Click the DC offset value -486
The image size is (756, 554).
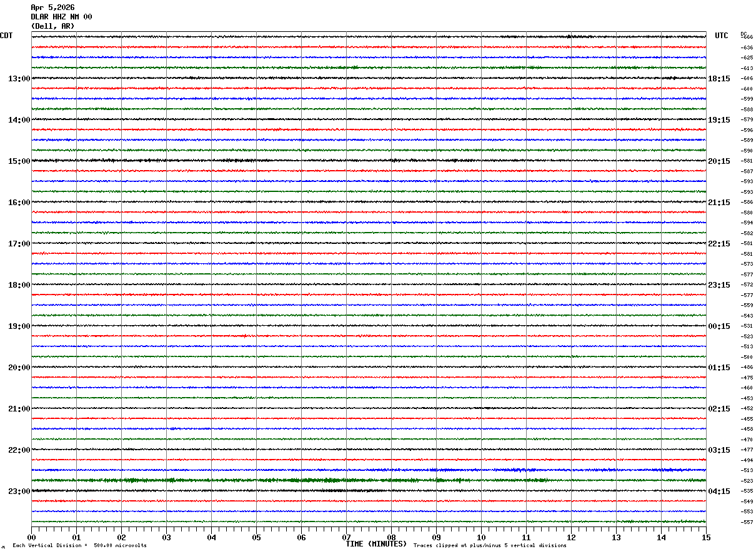[747, 368]
